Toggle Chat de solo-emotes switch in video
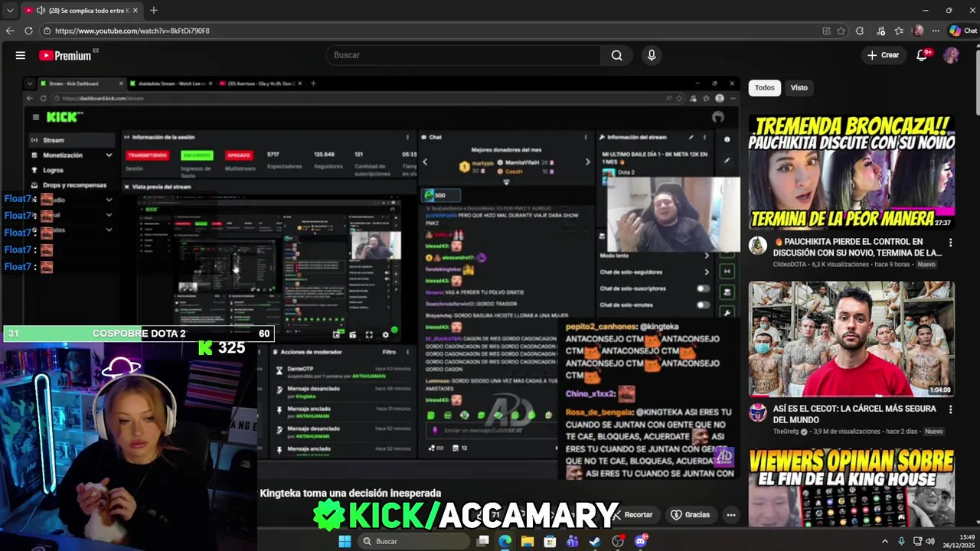This screenshot has width=980, height=551. point(702,305)
